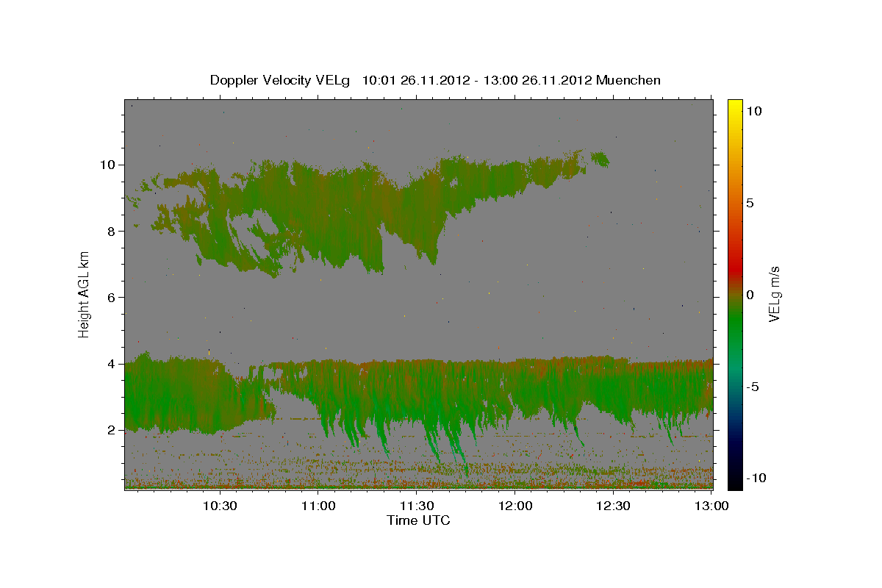The width and height of the screenshot is (882, 588).
Task: Click the colorbar value -5 label
Action: pyautogui.click(x=753, y=387)
